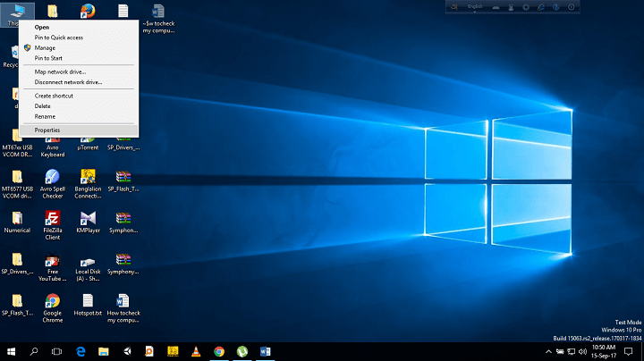Select the MT6577 USB VCOM folder

(17, 184)
